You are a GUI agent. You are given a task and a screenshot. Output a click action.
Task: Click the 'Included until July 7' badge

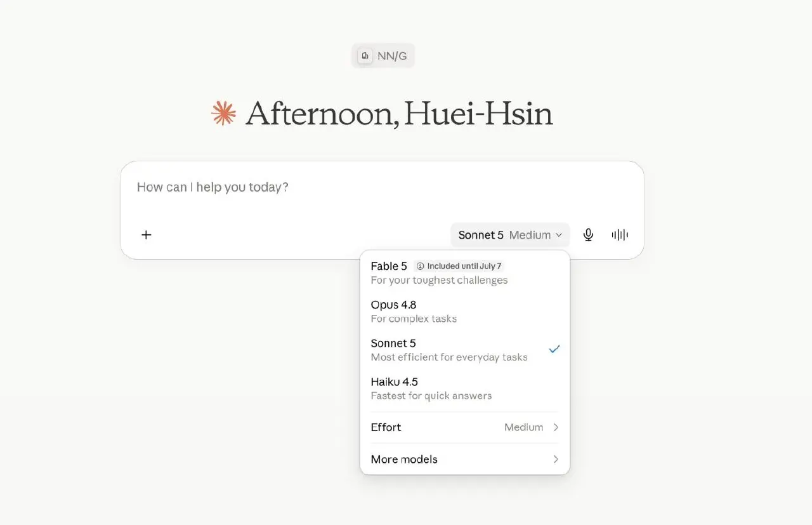[459, 266]
